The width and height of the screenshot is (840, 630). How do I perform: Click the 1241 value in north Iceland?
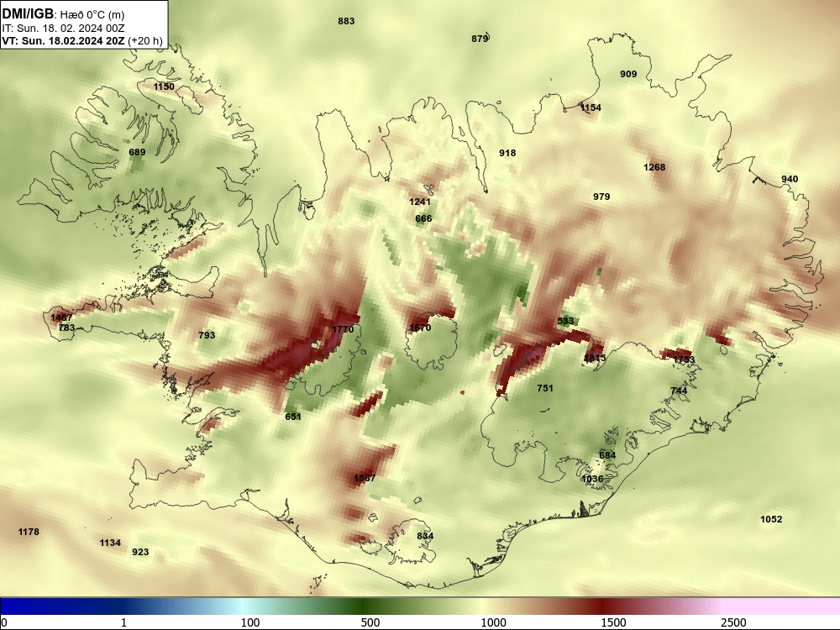coord(420,202)
